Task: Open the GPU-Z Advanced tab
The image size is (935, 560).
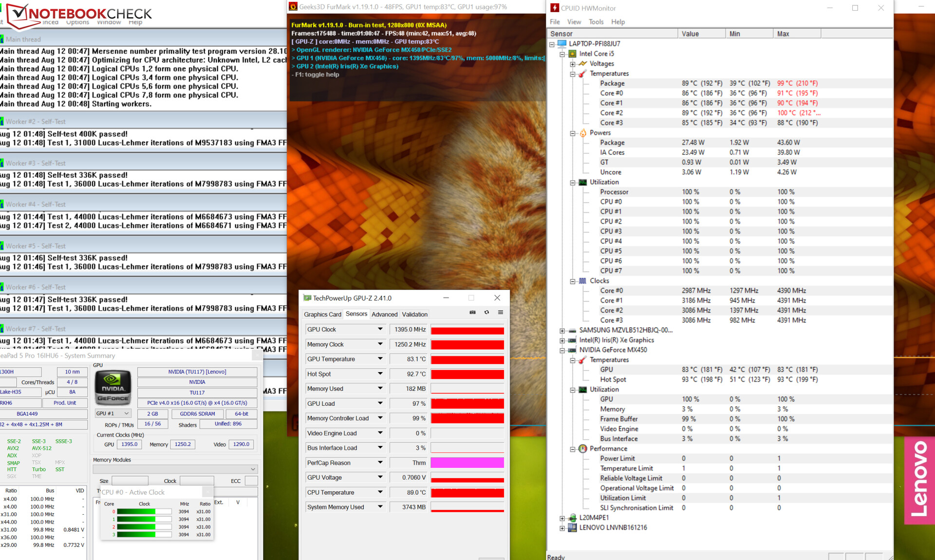Action: (x=384, y=315)
